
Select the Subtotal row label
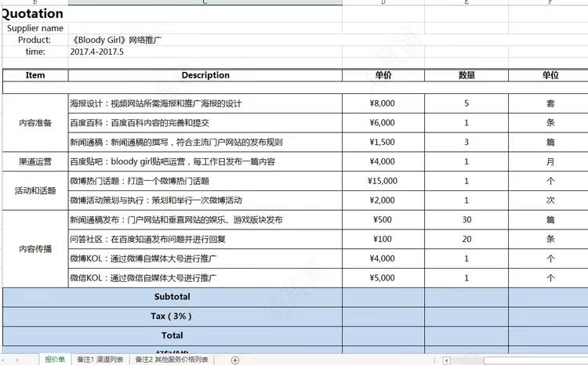(172, 297)
